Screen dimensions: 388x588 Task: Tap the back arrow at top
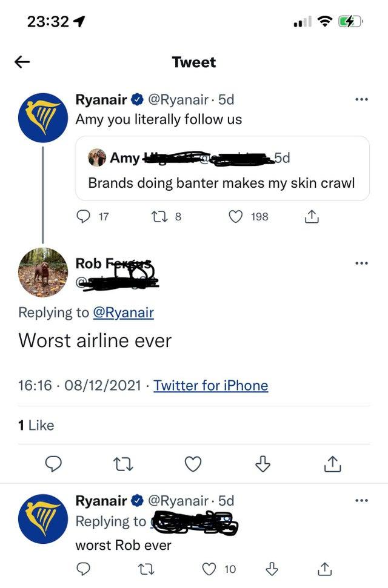pyautogui.click(x=22, y=62)
